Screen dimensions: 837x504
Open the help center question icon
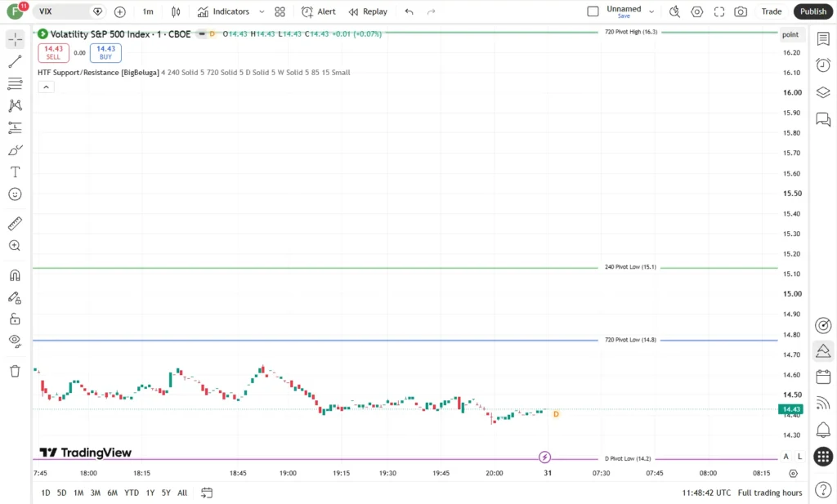[823, 489]
